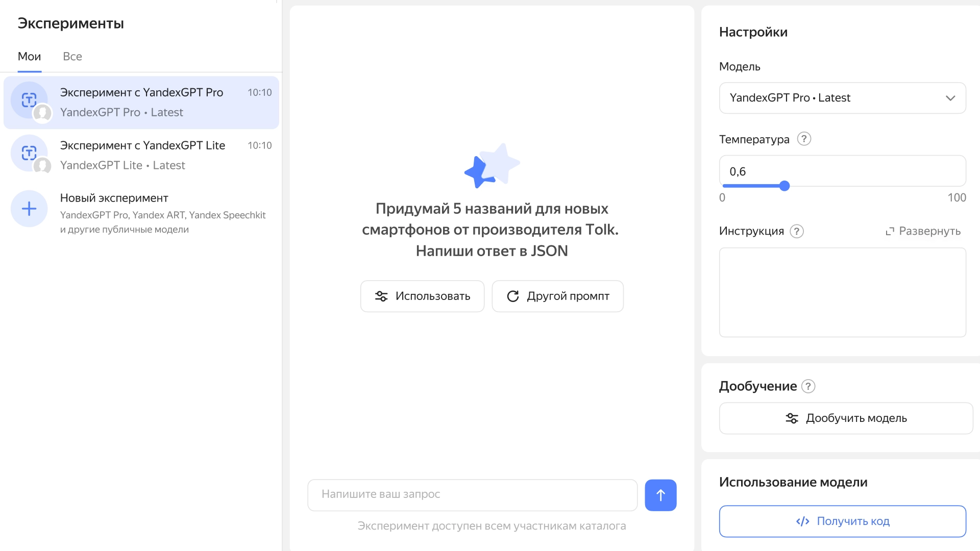Open the Модель dropdown chevron
The height and width of the screenshot is (551, 980).
950,98
